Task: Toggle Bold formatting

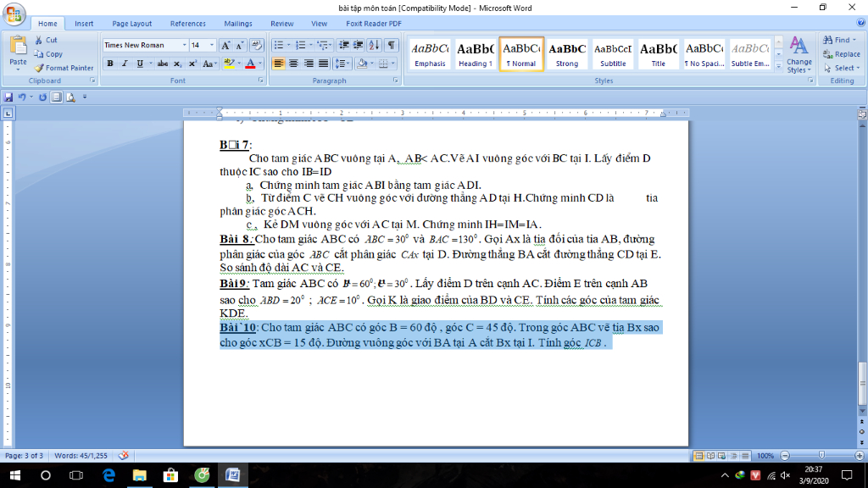Action: point(110,64)
